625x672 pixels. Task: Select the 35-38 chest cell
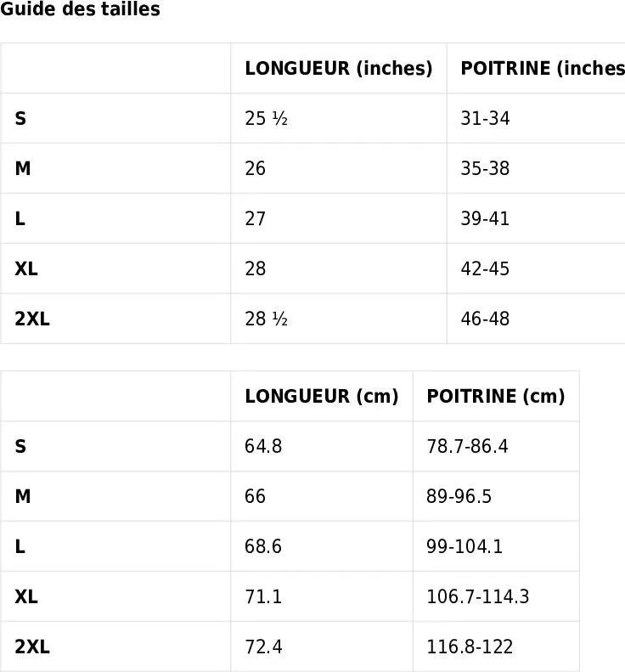click(x=536, y=168)
